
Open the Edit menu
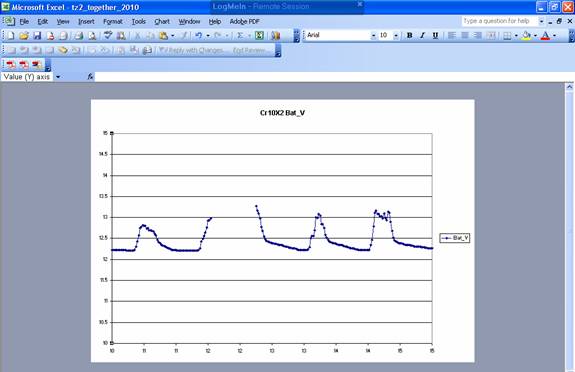pyautogui.click(x=43, y=22)
